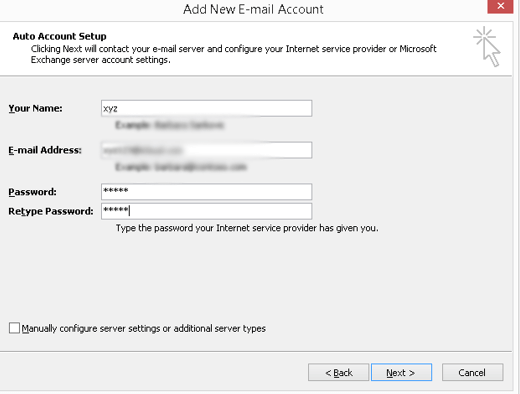Viewport: 520px width, 394px height.
Task: Click the 'E-mail Address:' label
Action: pos(45,150)
